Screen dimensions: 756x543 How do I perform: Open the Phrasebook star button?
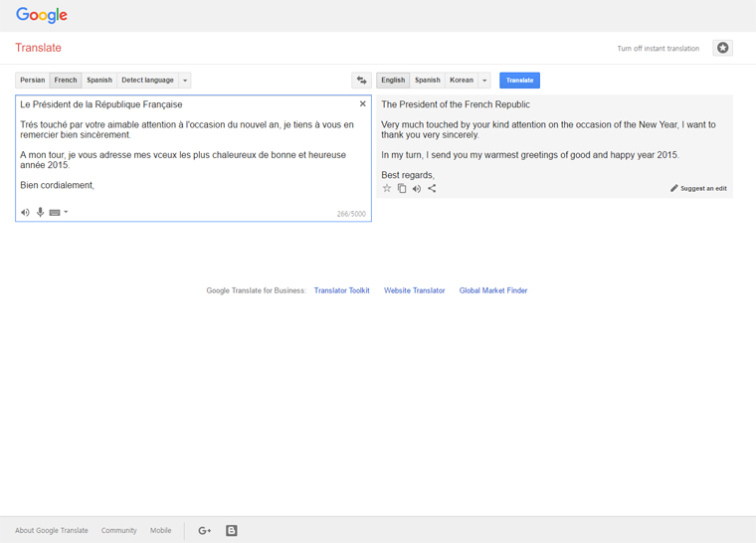[722, 48]
